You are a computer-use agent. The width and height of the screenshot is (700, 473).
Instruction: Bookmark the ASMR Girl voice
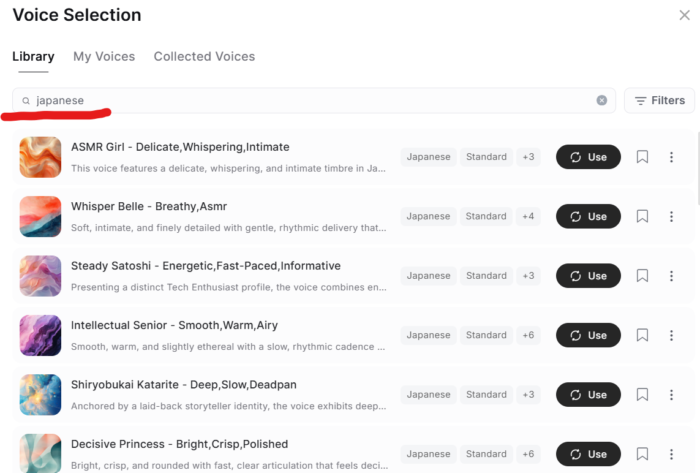point(643,157)
